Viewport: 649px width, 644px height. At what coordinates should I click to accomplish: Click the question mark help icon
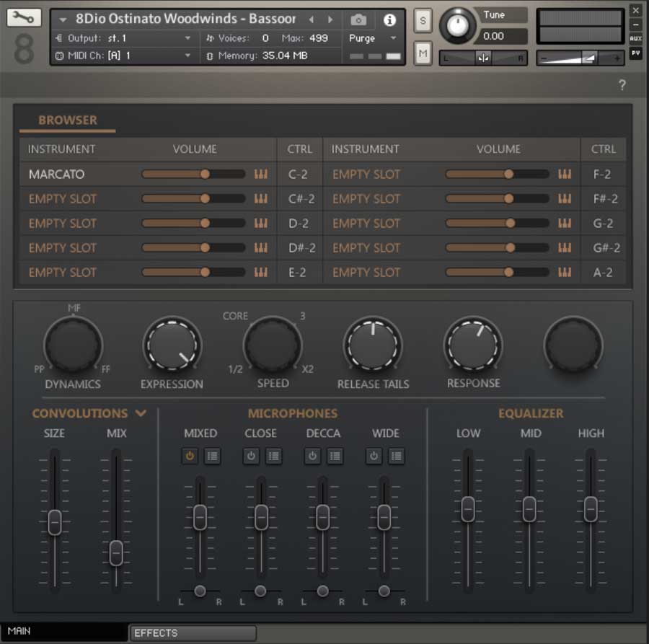pos(622,85)
